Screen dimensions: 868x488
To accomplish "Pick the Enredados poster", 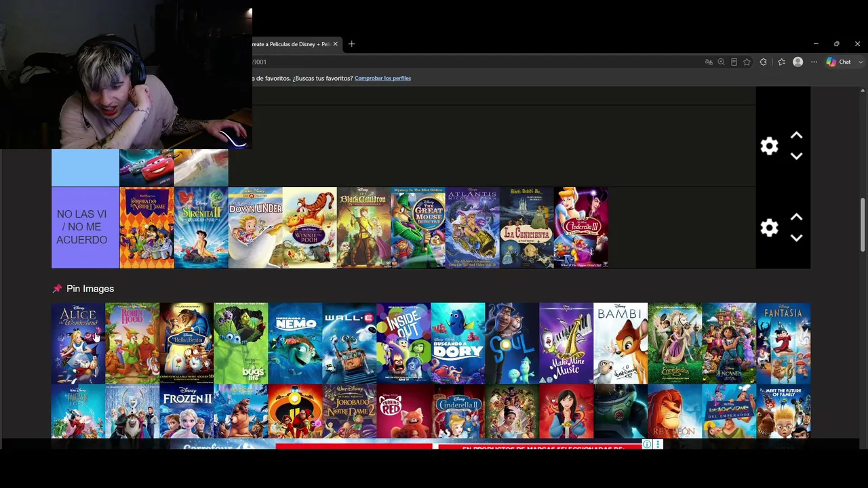I will point(675,343).
